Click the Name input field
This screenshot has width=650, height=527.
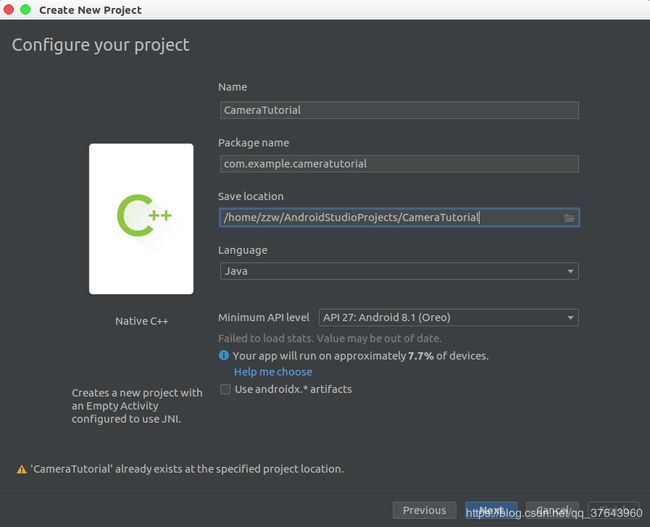[399, 110]
